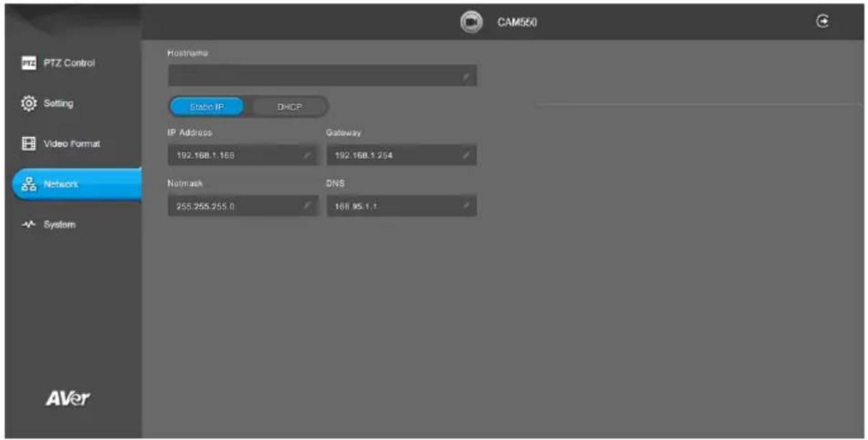Viewport: 868px width, 440px height.
Task: Click pencil icon in DNS field
Action: [465, 206]
